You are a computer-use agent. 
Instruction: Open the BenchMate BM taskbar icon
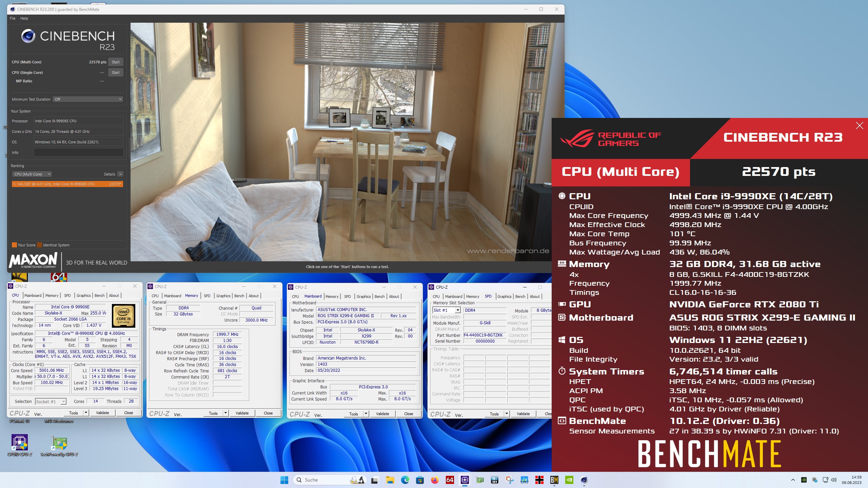point(554,480)
